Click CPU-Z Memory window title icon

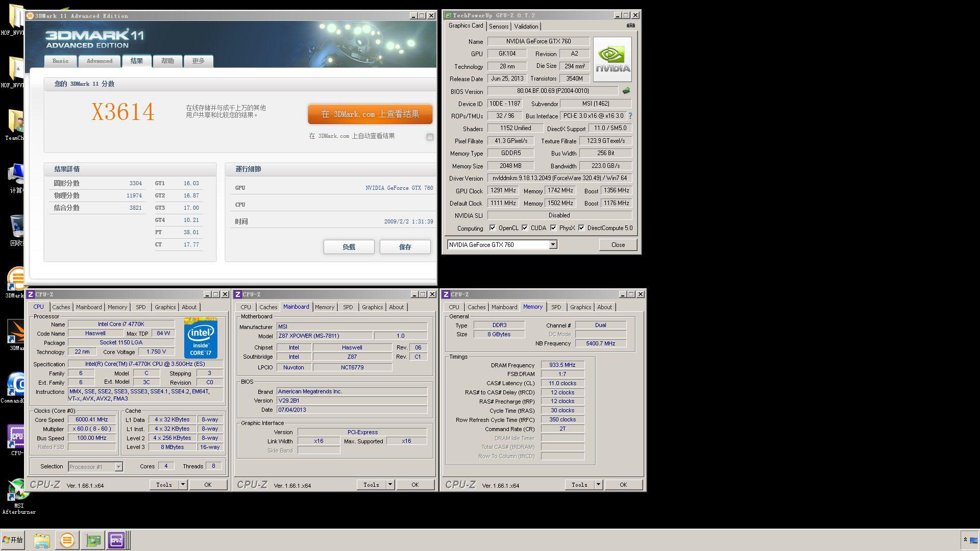446,294
